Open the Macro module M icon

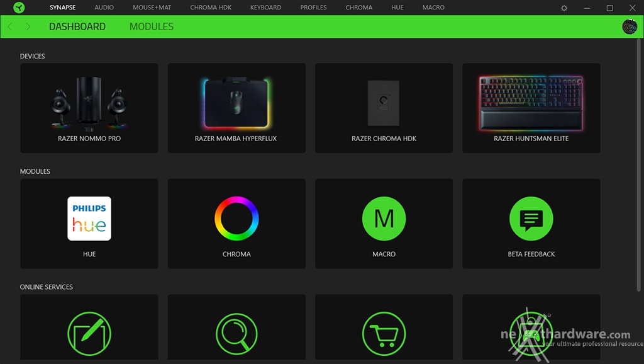[384, 219]
